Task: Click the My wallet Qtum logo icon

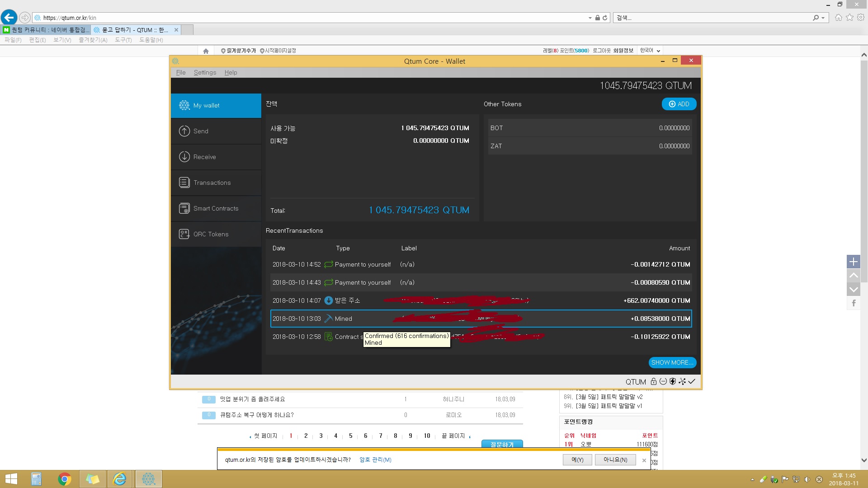Action: (x=184, y=105)
